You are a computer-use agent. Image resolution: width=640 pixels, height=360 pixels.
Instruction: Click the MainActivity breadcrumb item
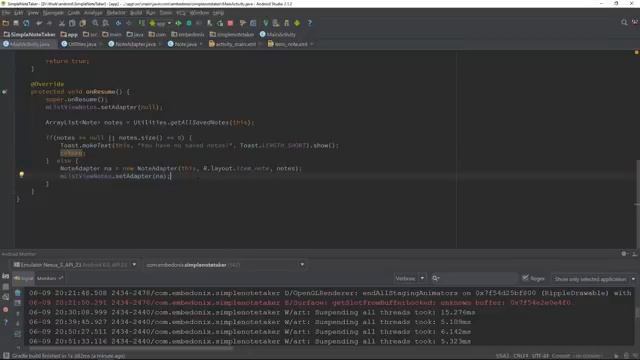coord(278,34)
